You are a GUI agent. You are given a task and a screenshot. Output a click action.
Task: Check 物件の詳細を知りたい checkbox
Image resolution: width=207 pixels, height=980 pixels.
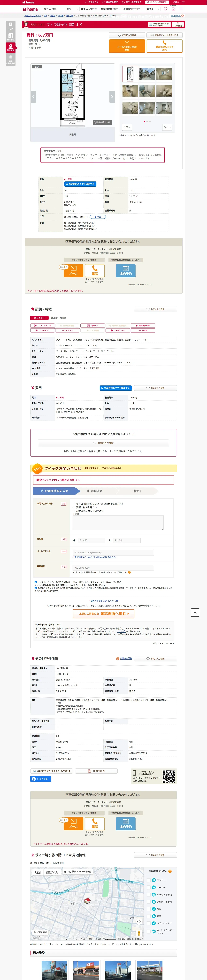(74, 503)
